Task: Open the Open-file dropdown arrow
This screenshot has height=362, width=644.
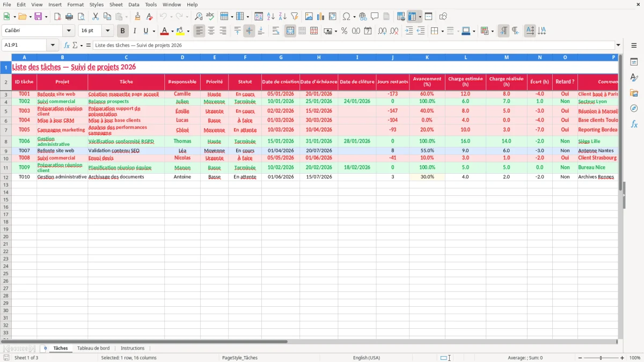Action: [30, 17]
